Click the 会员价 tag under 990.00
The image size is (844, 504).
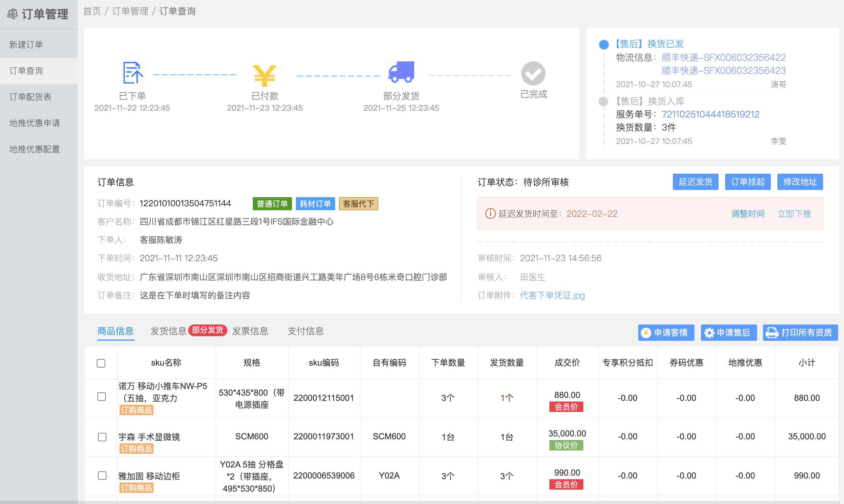(x=566, y=485)
